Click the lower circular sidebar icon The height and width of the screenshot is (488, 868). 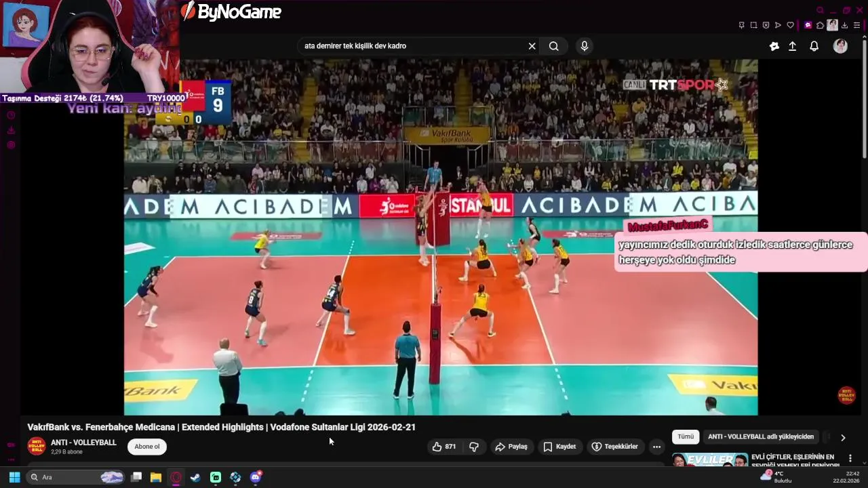[x=11, y=145]
